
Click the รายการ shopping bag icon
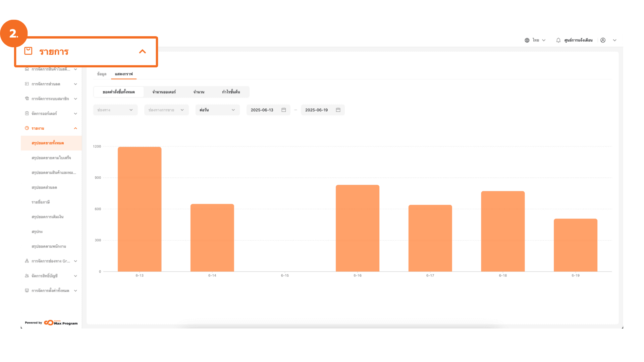pyautogui.click(x=28, y=51)
